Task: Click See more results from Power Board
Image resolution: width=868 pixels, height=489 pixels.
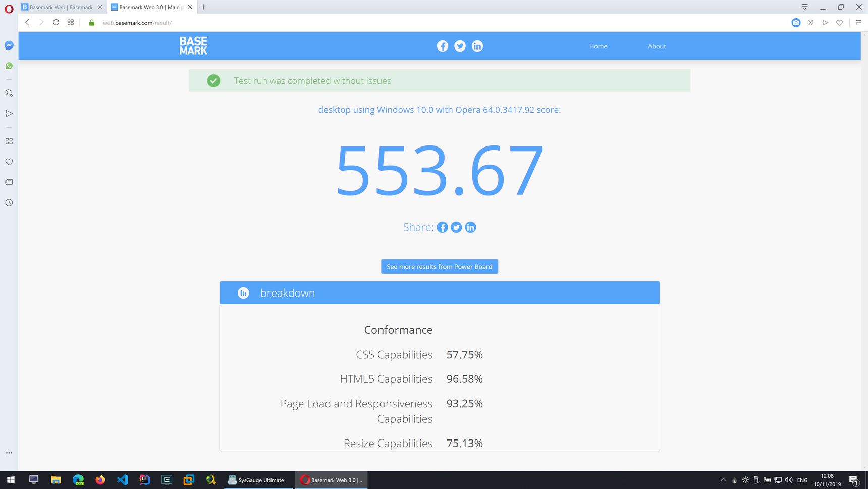Action: click(440, 267)
